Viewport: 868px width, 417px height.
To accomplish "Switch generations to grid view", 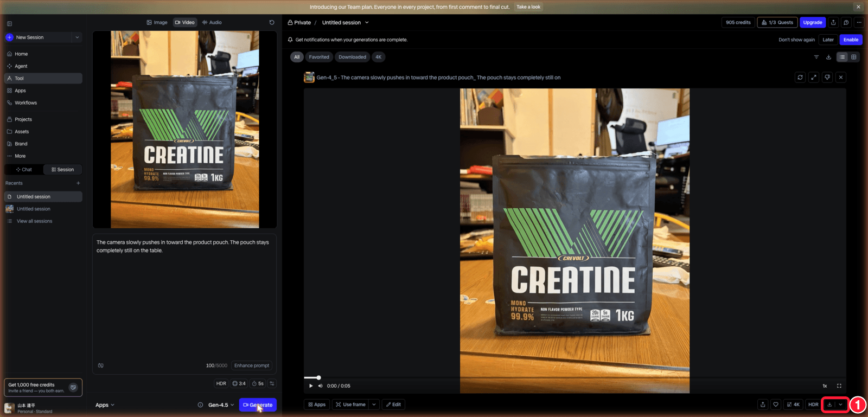I will coord(854,57).
